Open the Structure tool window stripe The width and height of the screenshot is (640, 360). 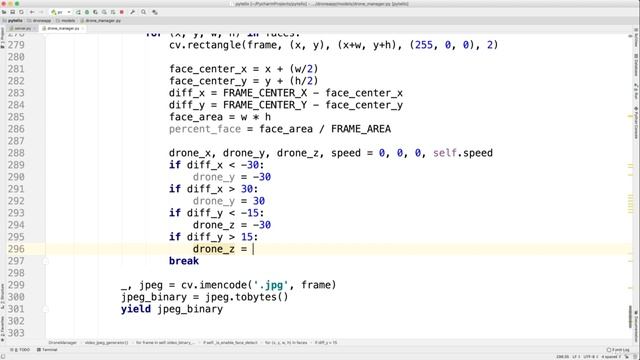coord(2,296)
